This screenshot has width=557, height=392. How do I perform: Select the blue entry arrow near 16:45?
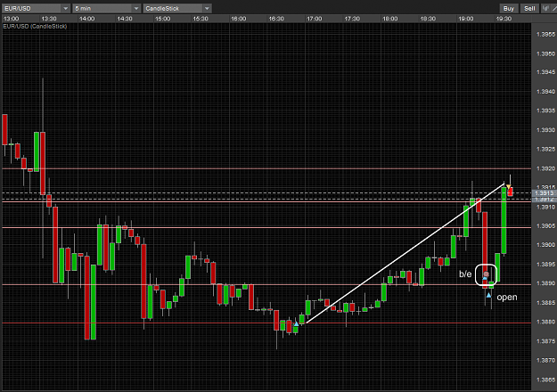point(296,323)
